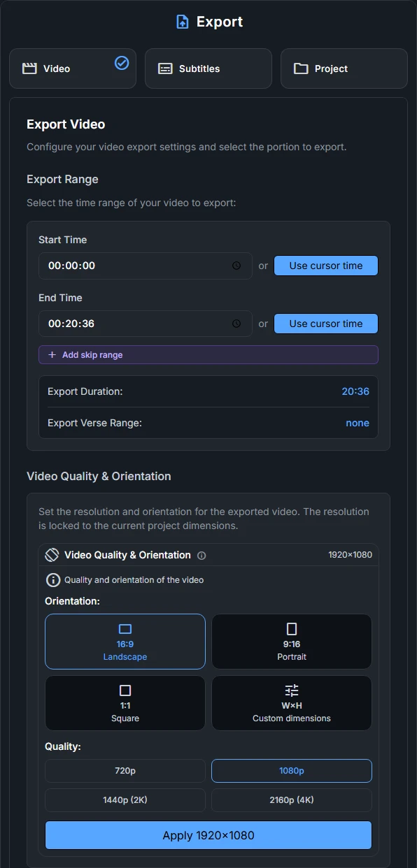Image resolution: width=417 pixels, height=868 pixels.
Task: Click the End Time field 00:20:36
Action: (x=146, y=324)
